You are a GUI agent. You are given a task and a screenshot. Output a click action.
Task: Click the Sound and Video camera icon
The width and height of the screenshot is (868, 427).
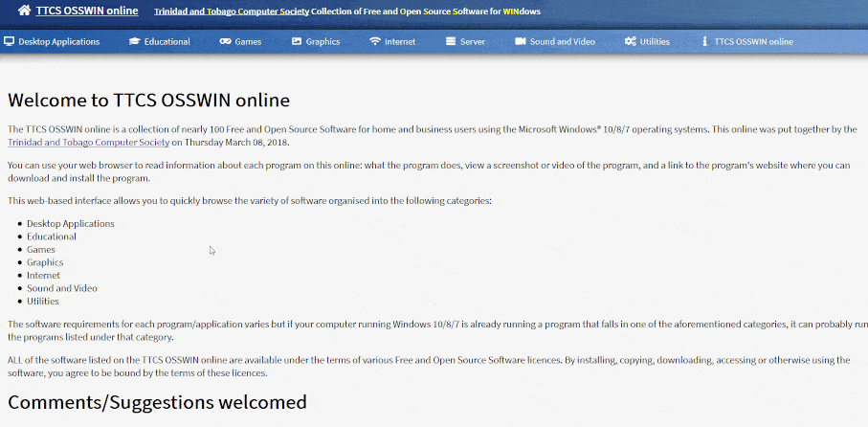click(x=520, y=41)
